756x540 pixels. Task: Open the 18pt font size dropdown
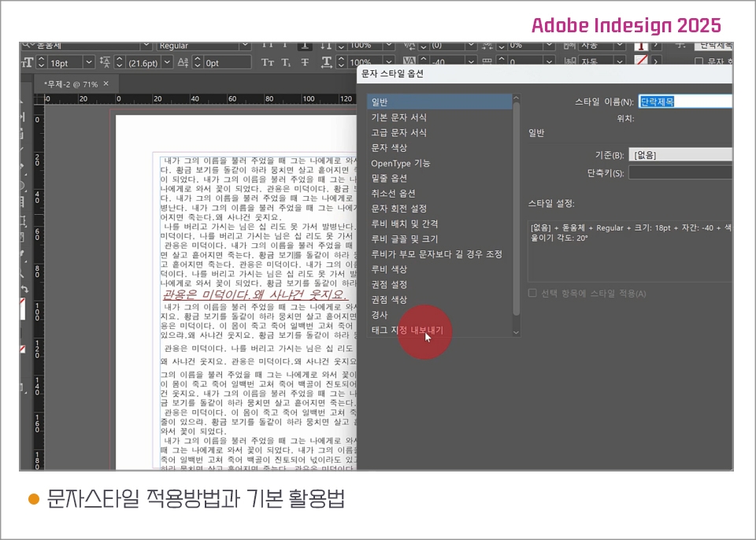click(88, 63)
